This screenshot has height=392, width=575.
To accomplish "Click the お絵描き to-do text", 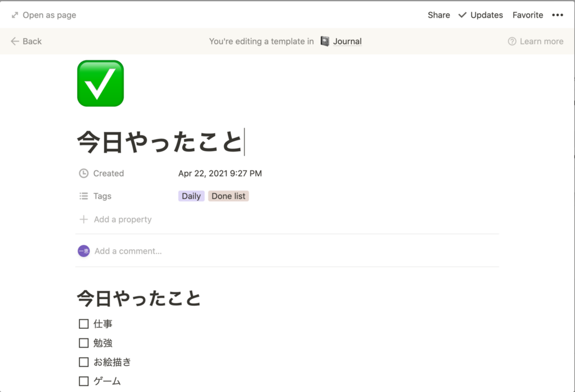I will pos(112,362).
